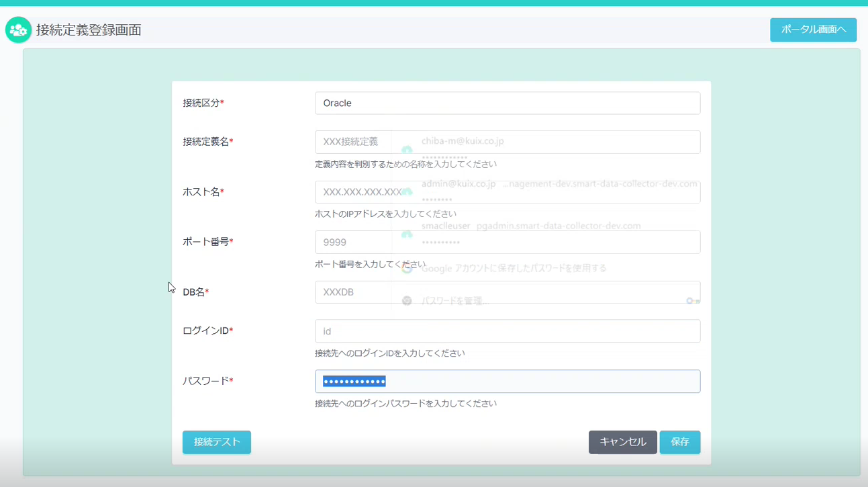Focus the ホスト名 field showing XXX.XXX.XXX.XXX
The image size is (868, 487).
[508, 191]
